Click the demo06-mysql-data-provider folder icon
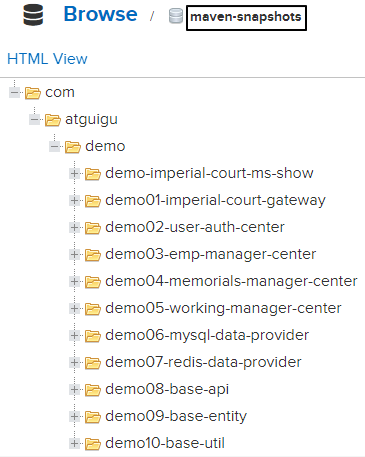The height and width of the screenshot is (457, 365). pos(93,336)
